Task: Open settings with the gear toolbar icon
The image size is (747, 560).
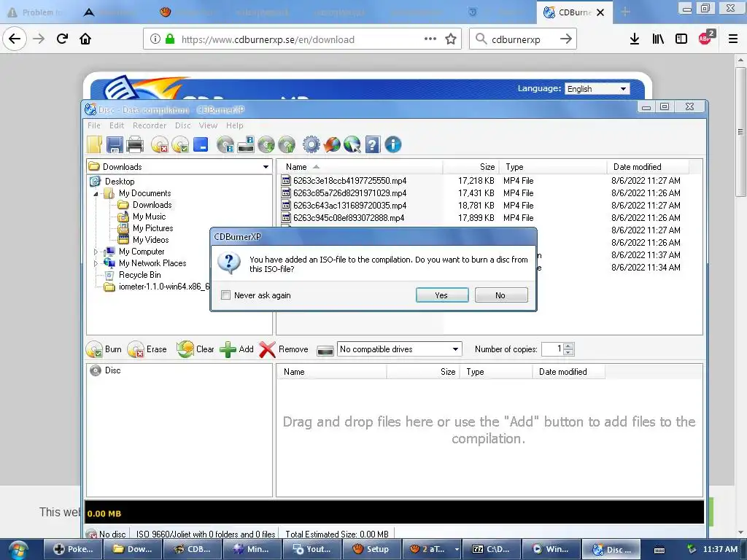Action: (x=311, y=144)
